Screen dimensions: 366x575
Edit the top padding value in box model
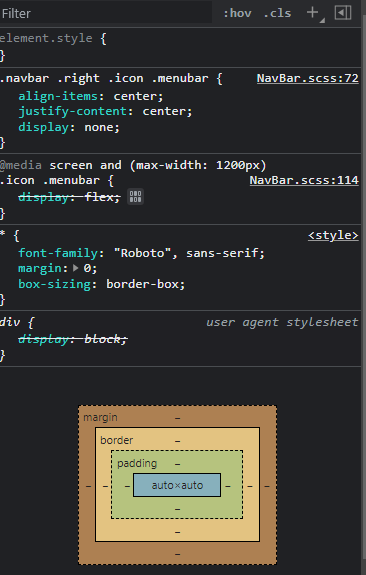pos(177,464)
